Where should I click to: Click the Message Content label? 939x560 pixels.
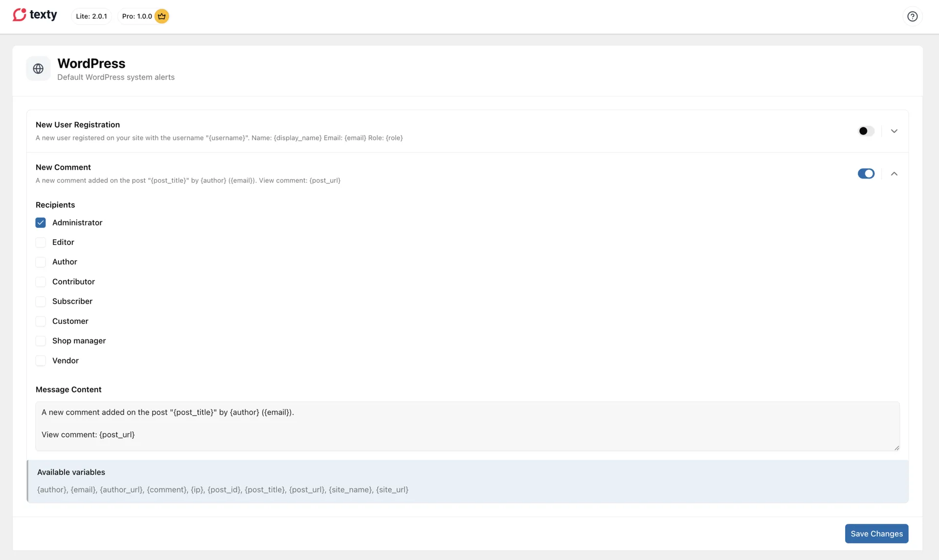coord(68,389)
